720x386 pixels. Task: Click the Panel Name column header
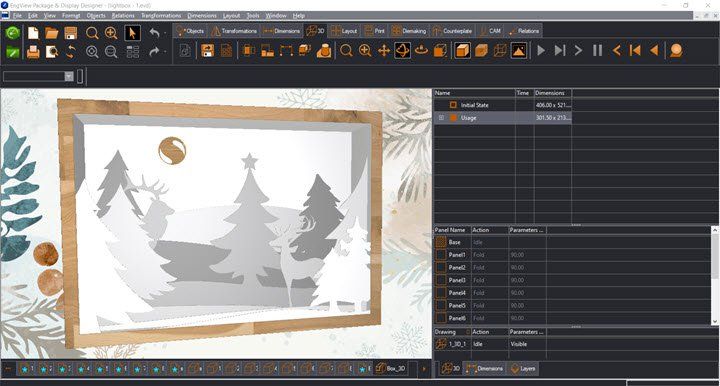pos(452,230)
